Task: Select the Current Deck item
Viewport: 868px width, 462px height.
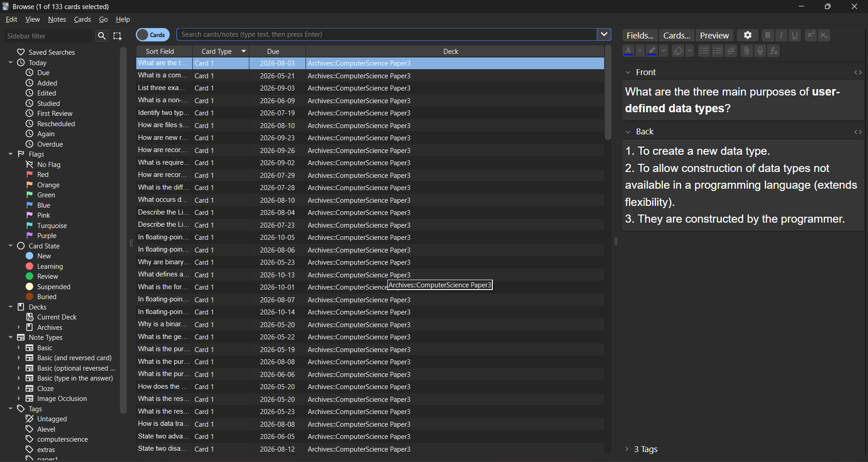Action: (x=52, y=317)
